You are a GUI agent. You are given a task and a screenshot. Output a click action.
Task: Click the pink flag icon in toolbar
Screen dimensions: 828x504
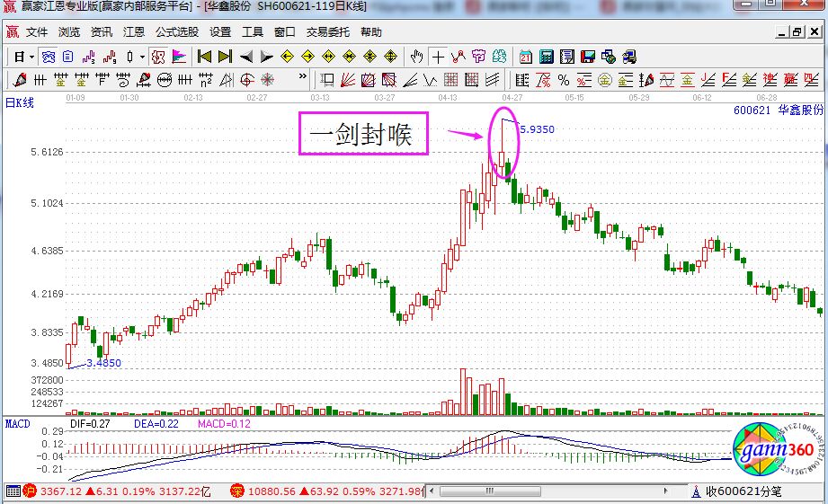point(179,57)
